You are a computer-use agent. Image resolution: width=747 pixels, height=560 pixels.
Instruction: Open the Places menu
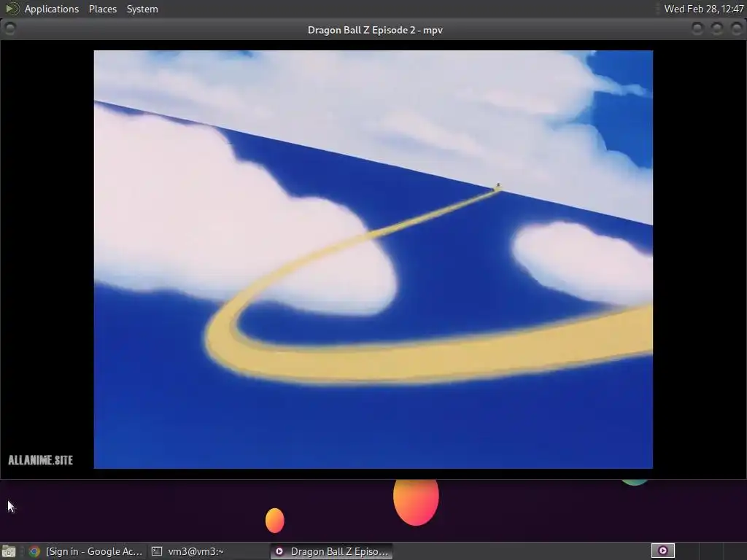[102, 9]
